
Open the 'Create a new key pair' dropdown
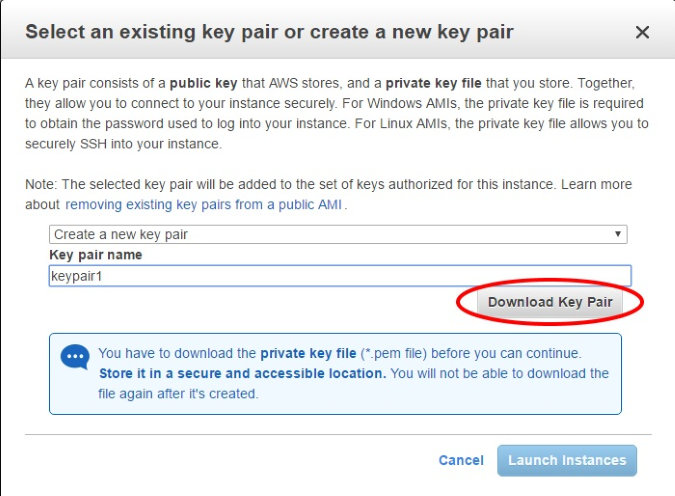coord(338,234)
